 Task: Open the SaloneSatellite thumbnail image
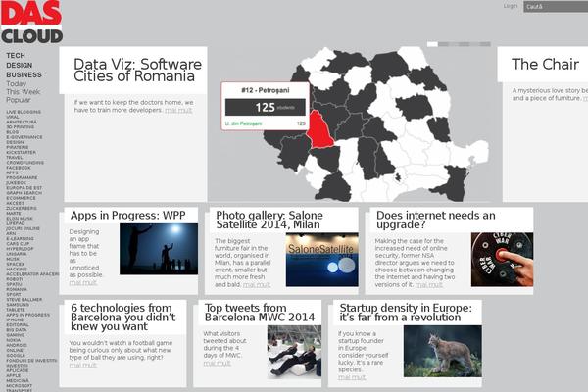[x=321, y=260]
